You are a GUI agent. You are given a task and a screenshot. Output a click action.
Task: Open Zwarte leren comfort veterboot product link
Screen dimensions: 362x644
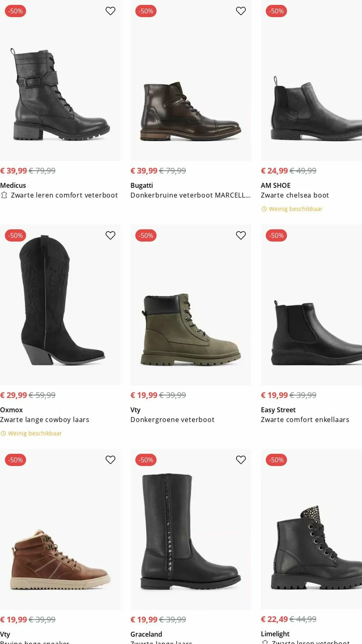[64, 195]
